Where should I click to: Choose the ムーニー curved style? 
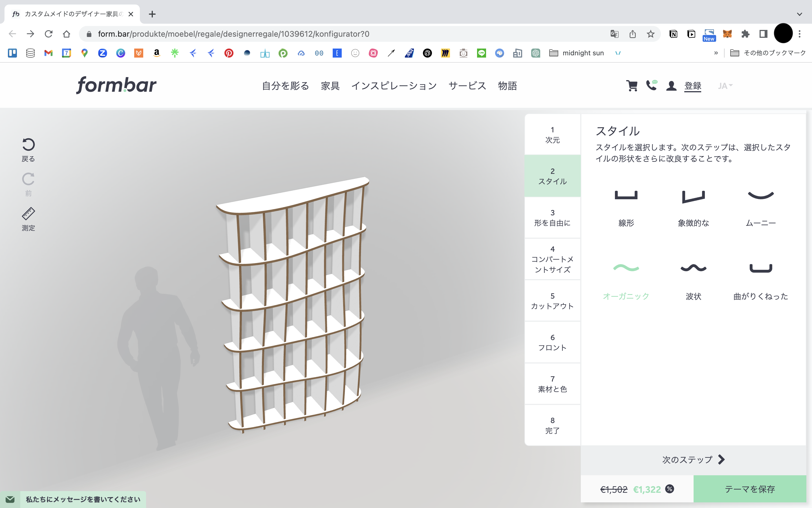(x=761, y=195)
